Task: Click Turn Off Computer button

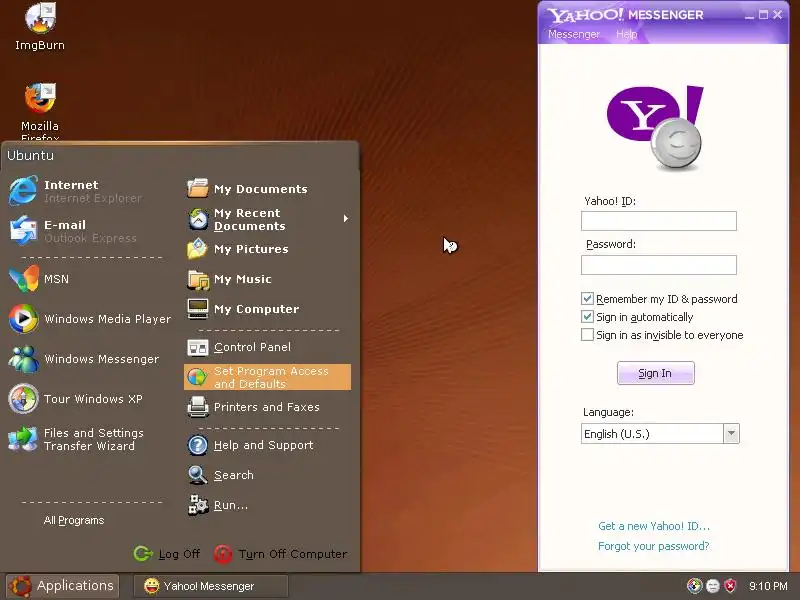Action: point(280,554)
